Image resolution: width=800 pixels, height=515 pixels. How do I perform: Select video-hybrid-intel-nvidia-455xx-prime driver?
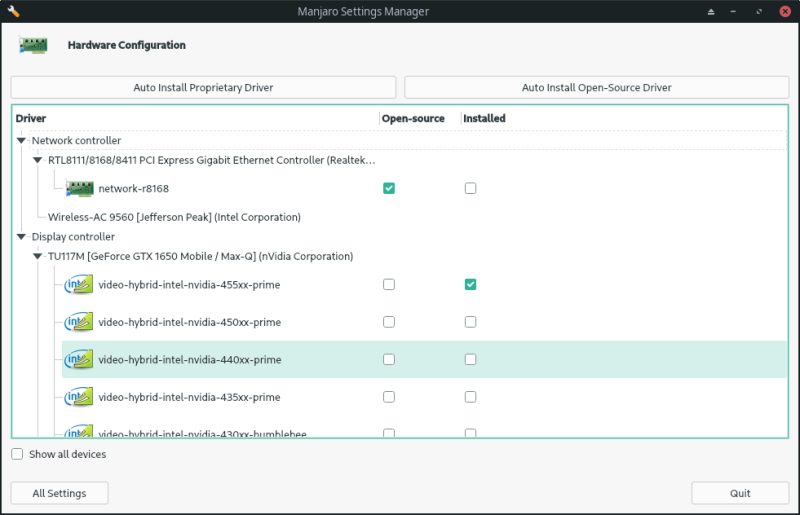tap(424, 284)
